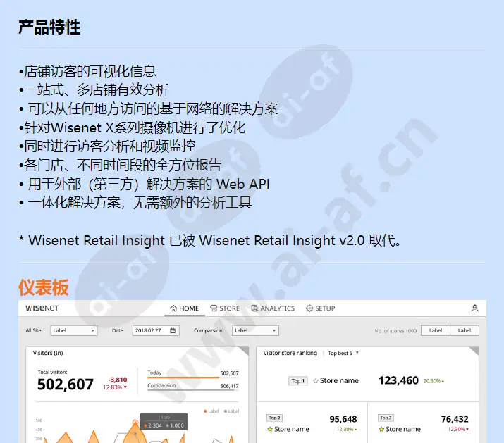Click the Top 3 badge

click(x=386, y=418)
